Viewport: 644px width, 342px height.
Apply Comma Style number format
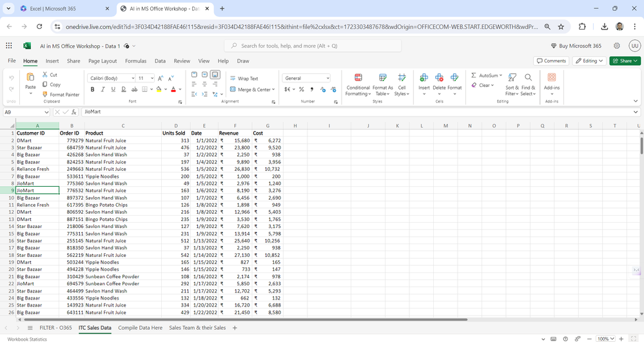click(x=312, y=89)
